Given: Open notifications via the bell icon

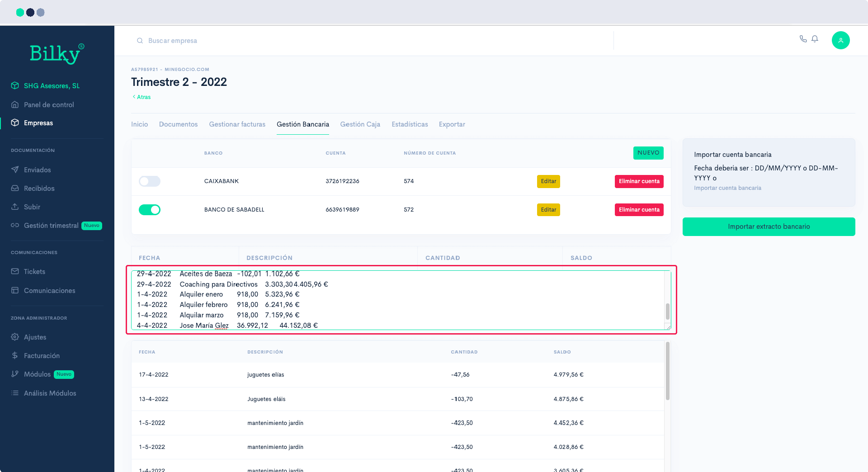Looking at the screenshot, I should click(x=815, y=39).
